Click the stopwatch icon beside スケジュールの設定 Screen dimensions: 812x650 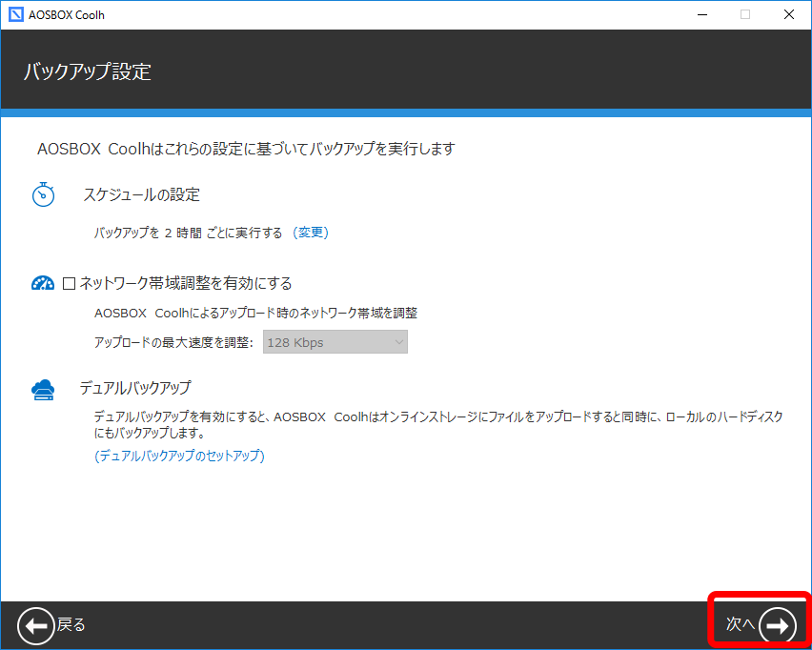[x=44, y=194]
